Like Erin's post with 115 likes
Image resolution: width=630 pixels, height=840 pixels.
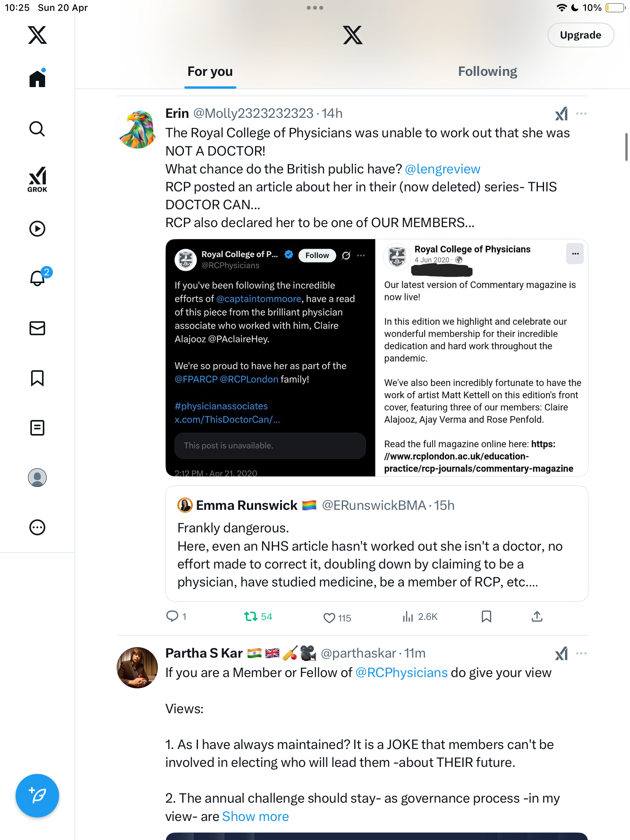[x=337, y=618]
